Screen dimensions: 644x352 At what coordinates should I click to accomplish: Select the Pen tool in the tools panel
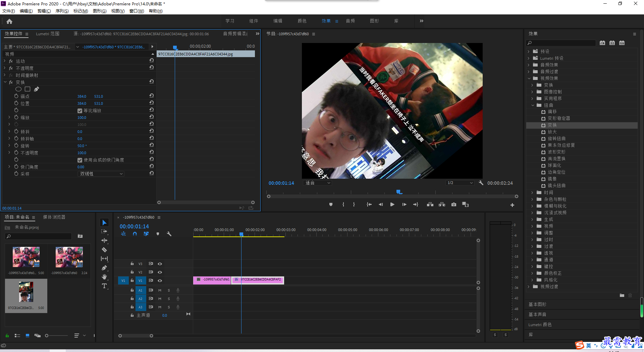pos(104,268)
